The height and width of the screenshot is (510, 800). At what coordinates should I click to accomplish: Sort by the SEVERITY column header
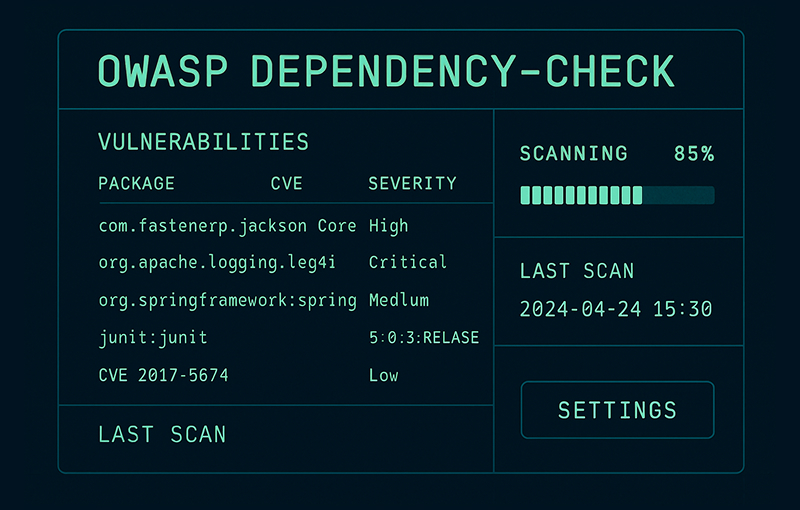tap(412, 184)
